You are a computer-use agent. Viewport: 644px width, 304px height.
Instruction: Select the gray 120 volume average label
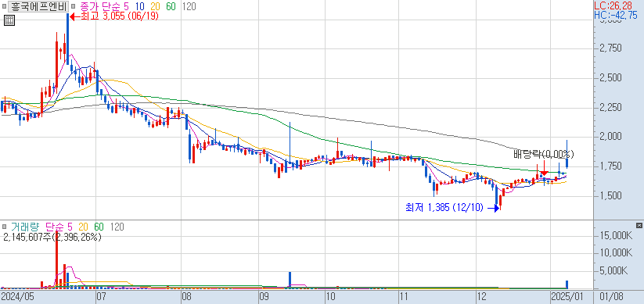coord(117,227)
